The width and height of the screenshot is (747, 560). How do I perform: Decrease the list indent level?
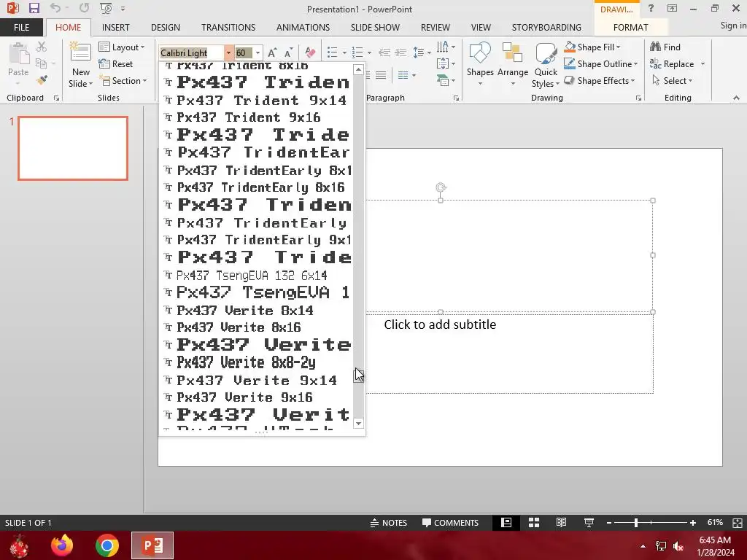point(384,52)
